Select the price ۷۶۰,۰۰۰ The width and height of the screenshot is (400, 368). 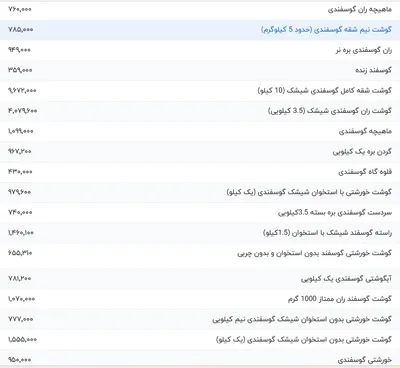(20, 9)
